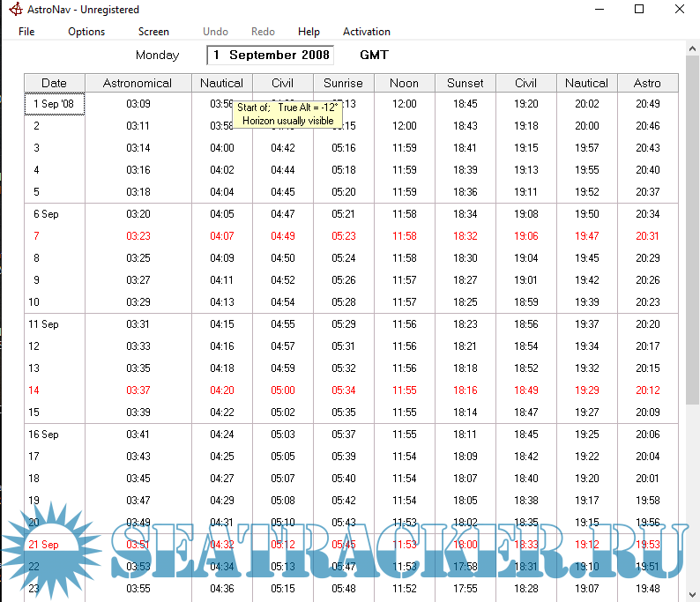Image resolution: width=700 pixels, height=602 pixels.
Task: Click the vertical scrollbar on the right
Action: tap(692, 264)
